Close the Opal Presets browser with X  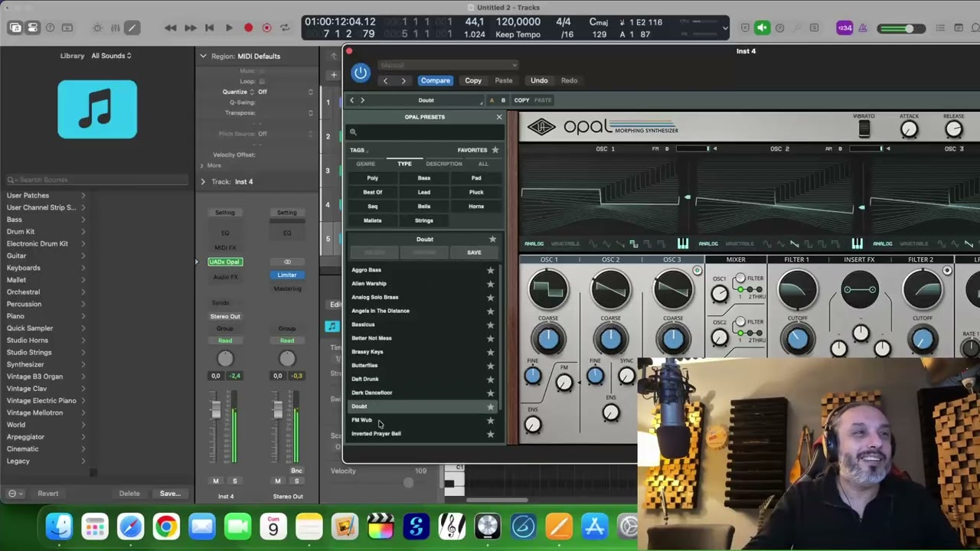tap(499, 117)
